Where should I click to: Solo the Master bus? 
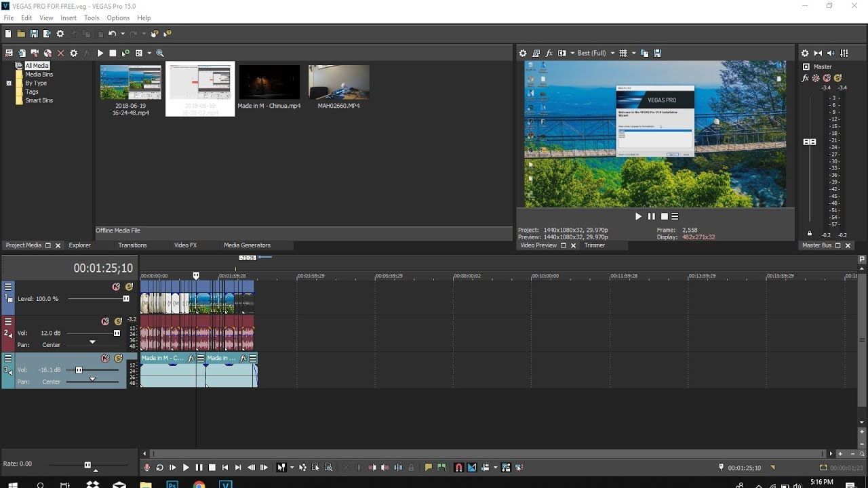pos(837,78)
